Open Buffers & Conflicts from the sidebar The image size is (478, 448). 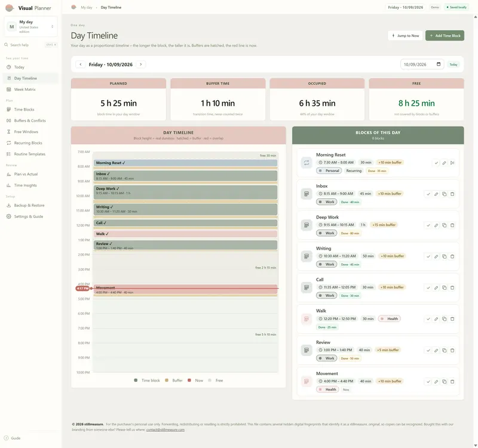coord(30,121)
